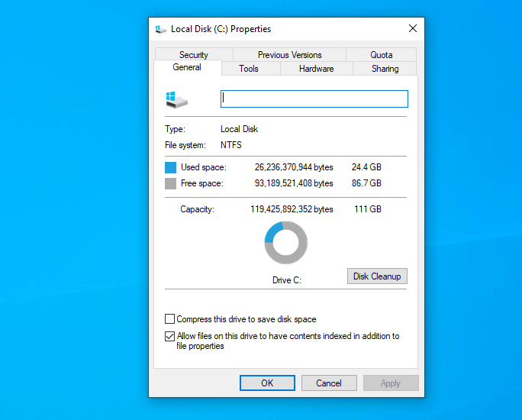Click the Cancel button
The image size is (522, 420).
329,383
